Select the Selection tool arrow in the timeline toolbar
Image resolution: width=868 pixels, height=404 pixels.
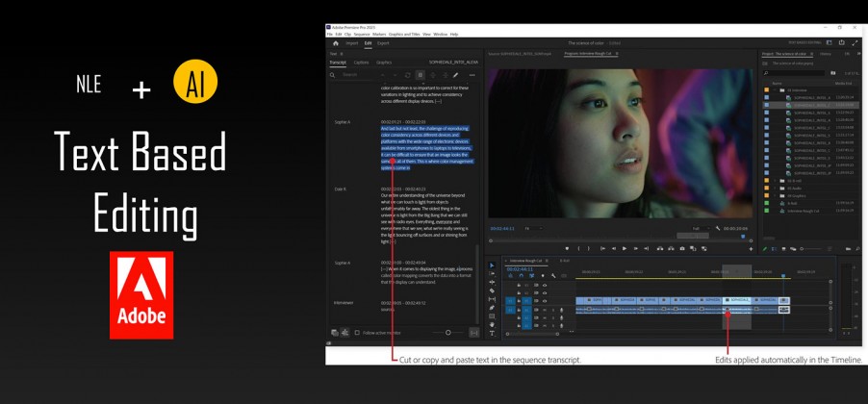(492, 265)
